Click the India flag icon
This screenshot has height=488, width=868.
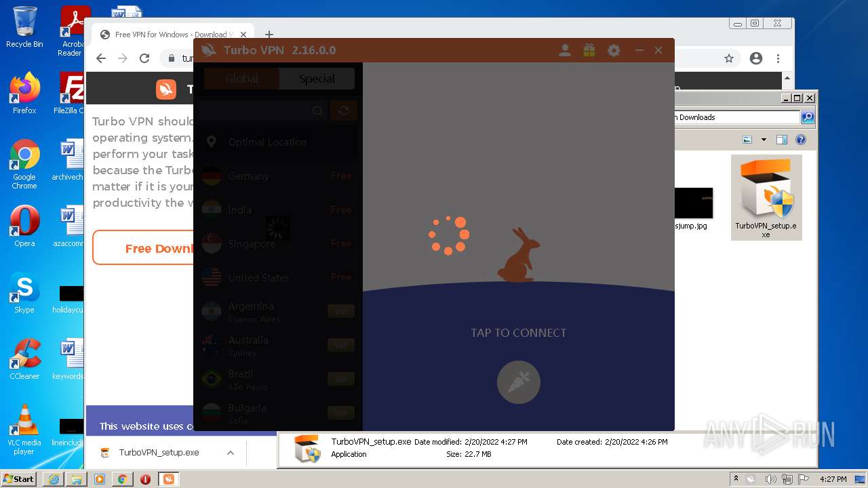tap(212, 210)
